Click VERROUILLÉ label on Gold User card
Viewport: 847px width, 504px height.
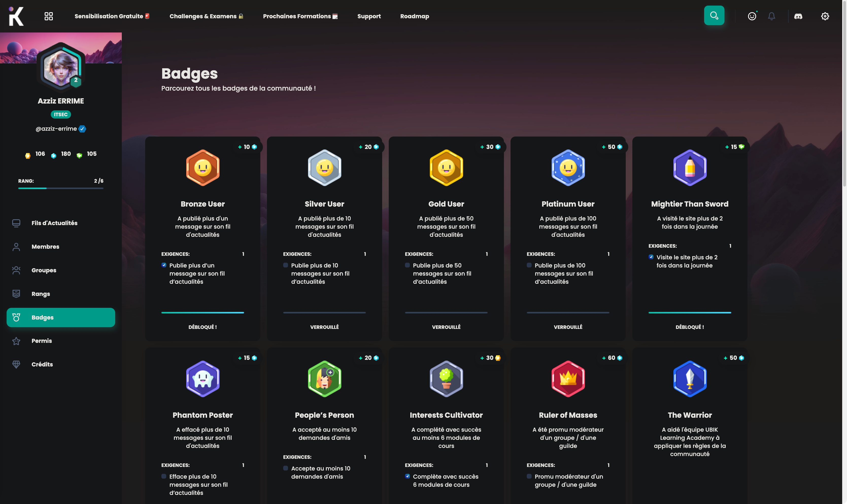click(446, 327)
